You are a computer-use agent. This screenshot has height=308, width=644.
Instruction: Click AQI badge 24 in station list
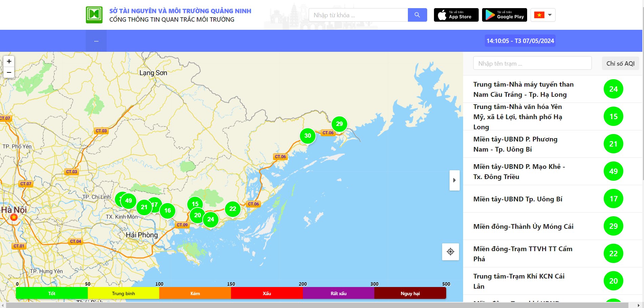(x=614, y=89)
